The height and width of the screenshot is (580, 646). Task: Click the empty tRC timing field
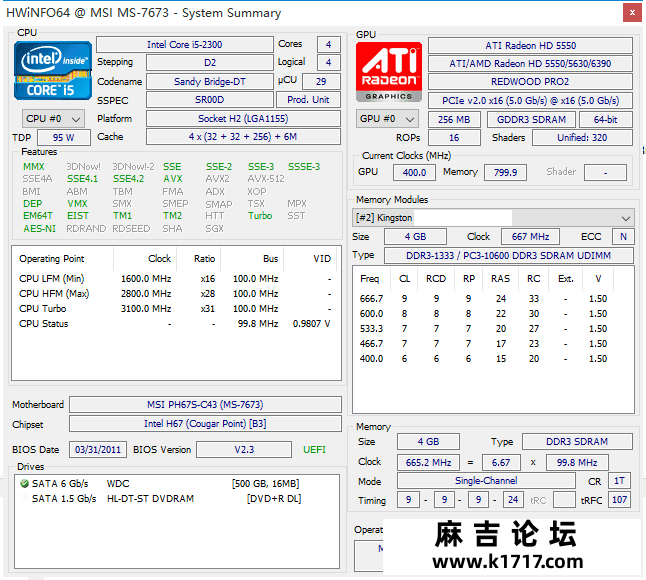(x=564, y=500)
